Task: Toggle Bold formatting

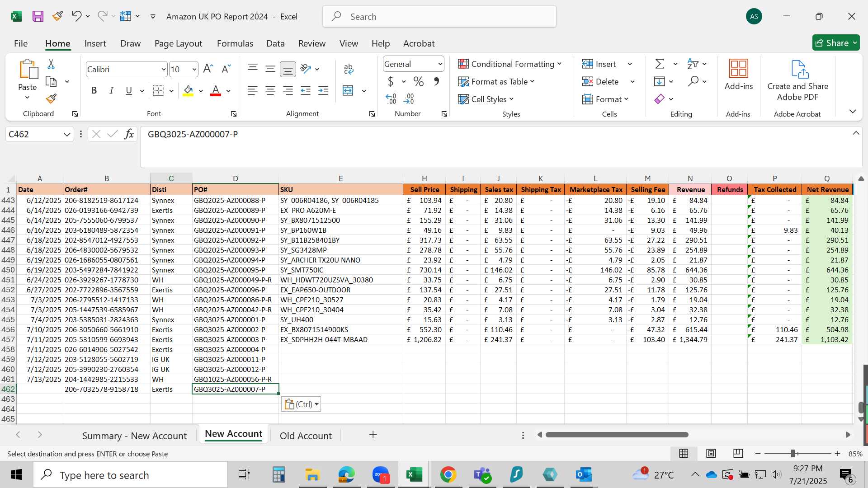Action: coord(94,91)
